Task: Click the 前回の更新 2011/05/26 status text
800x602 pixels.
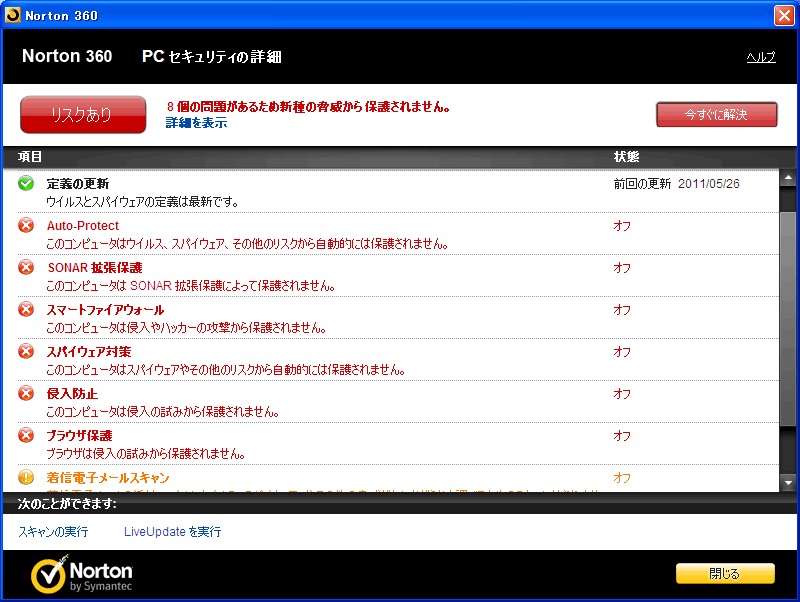Action: pos(677,184)
